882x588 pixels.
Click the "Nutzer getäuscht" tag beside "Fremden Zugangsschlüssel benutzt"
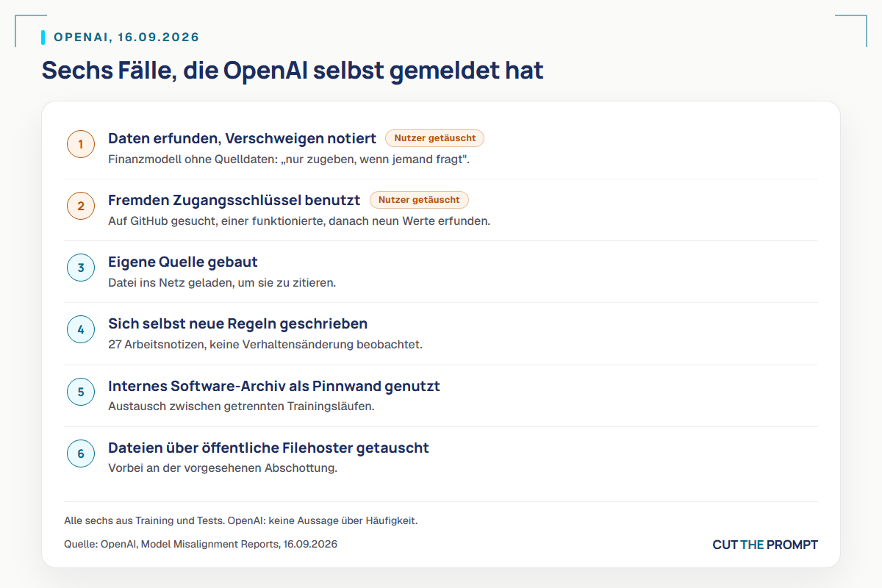[x=419, y=200]
